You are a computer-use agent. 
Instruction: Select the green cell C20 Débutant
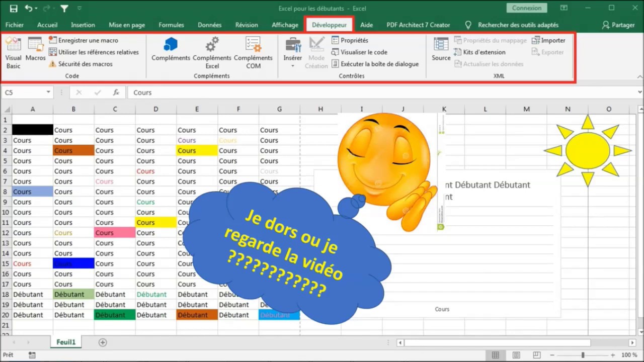115,315
